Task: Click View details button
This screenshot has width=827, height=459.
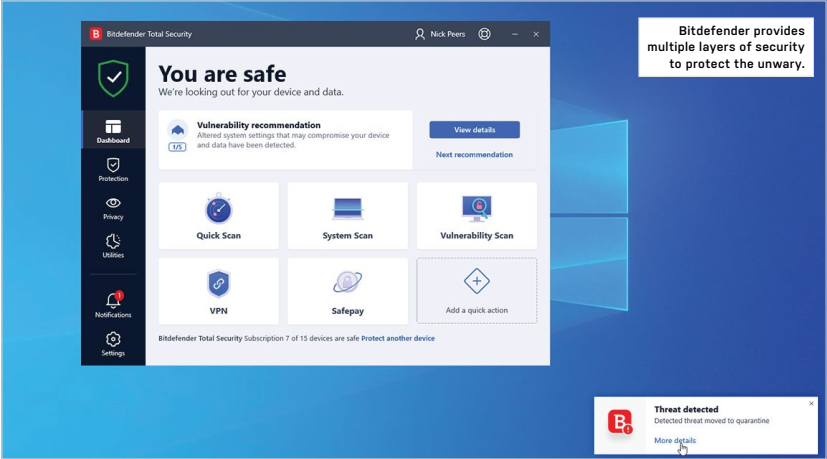Action: click(474, 130)
